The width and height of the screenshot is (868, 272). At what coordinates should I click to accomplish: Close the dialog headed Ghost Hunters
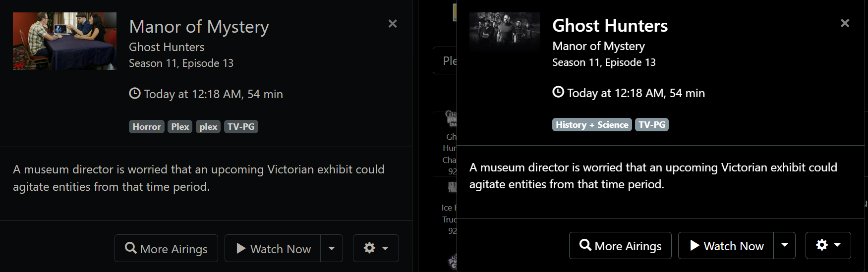pyautogui.click(x=845, y=23)
